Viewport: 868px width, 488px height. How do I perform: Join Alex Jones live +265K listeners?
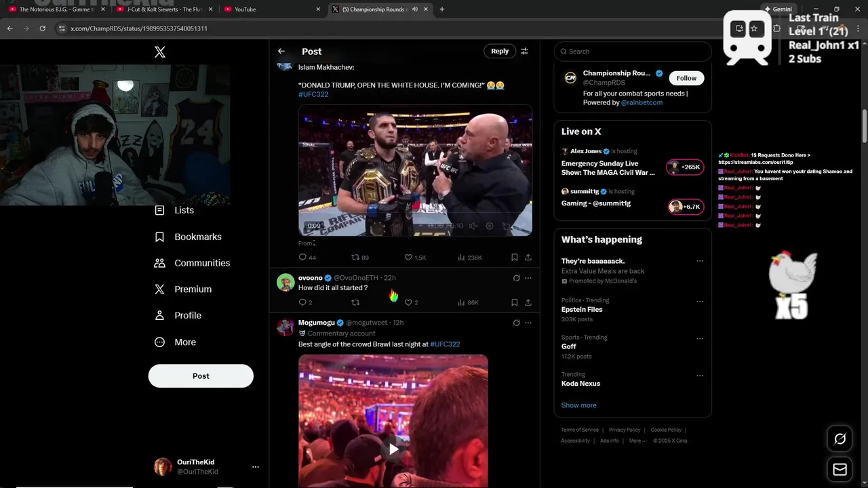point(685,167)
